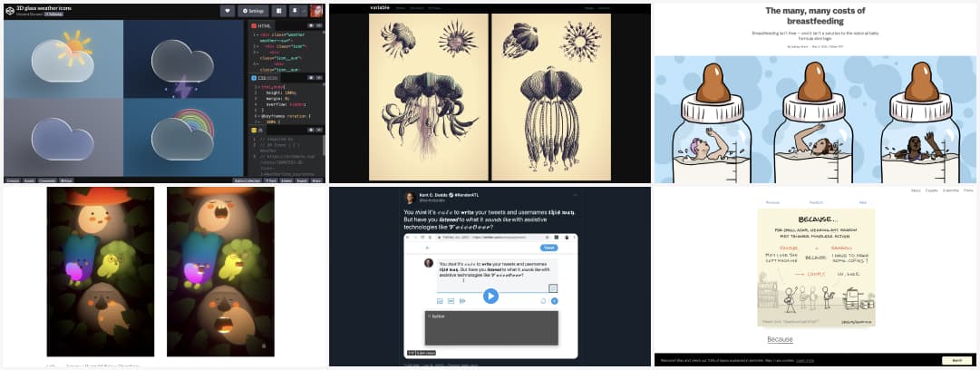
Task: Open the CodePen user avatar
Action: coord(317,11)
